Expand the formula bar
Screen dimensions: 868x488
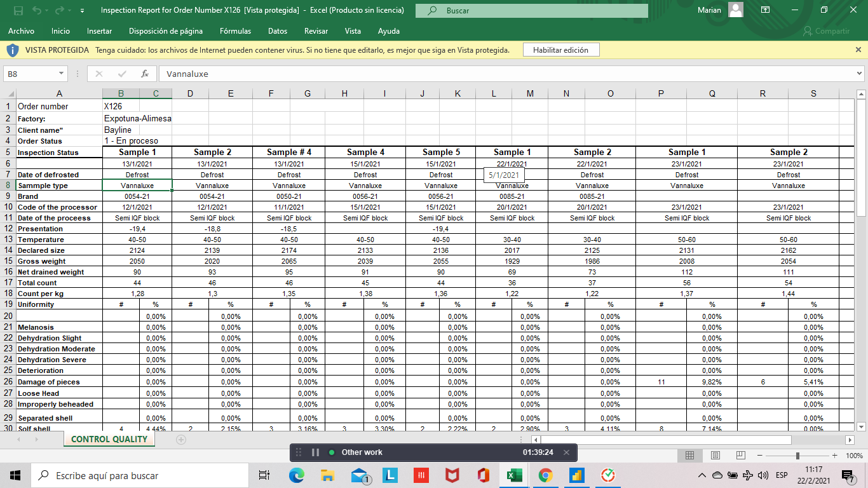(x=859, y=74)
